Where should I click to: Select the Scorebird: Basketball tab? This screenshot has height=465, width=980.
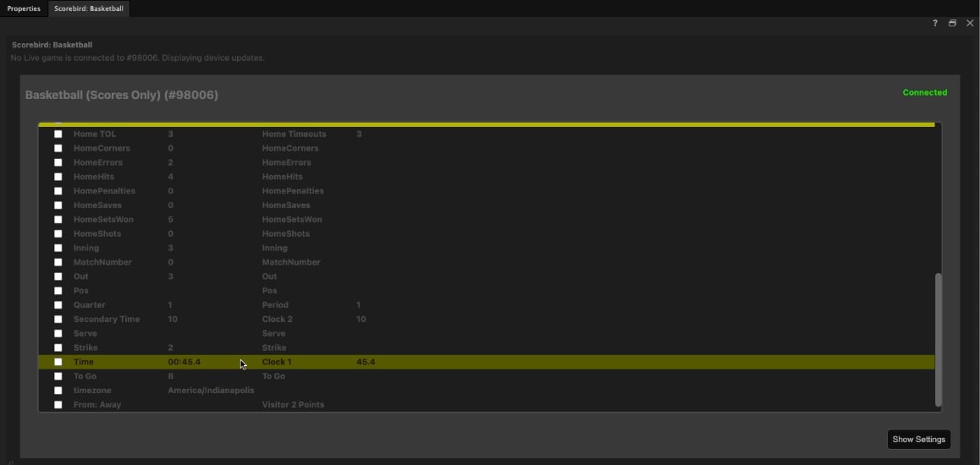[x=89, y=8]
